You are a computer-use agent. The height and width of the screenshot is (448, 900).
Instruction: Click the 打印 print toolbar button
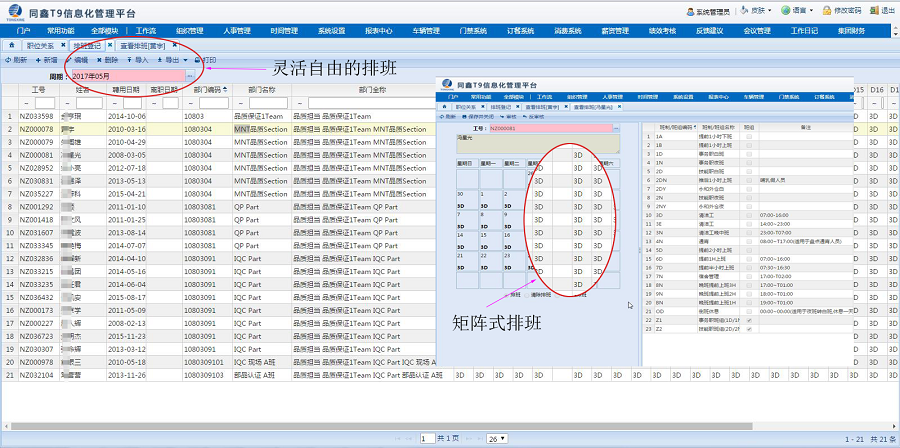click(x=205, y=61)
